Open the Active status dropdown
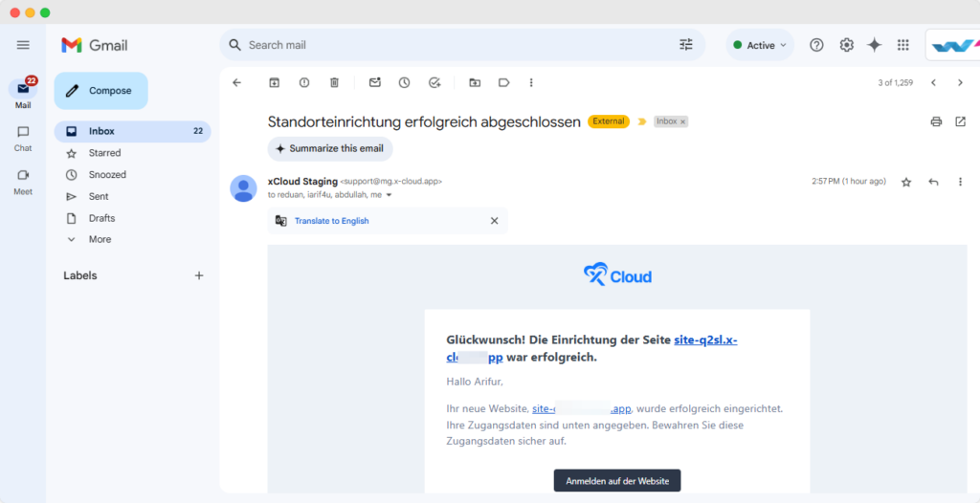This screenshot has height=503, width=980. tap(760, 45)
